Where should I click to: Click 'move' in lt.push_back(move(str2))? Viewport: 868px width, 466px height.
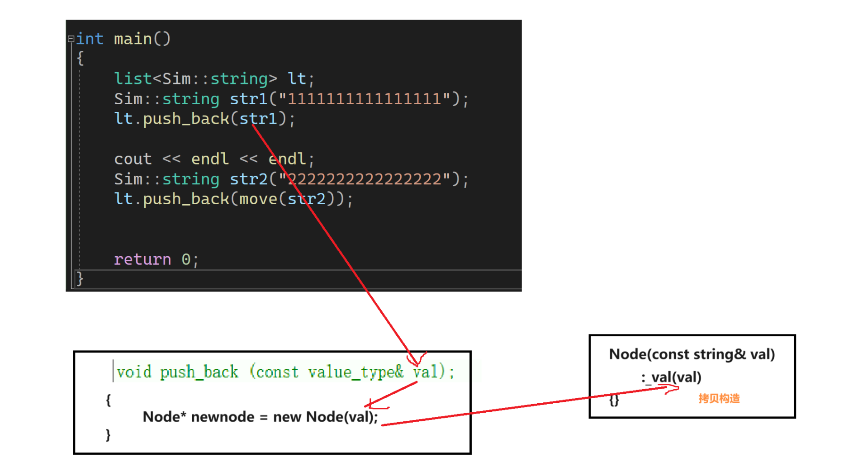click(258, 199)
